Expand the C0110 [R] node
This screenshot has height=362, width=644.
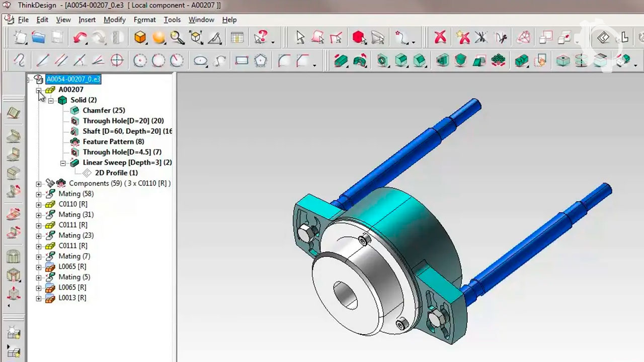(x=39, y=205)
